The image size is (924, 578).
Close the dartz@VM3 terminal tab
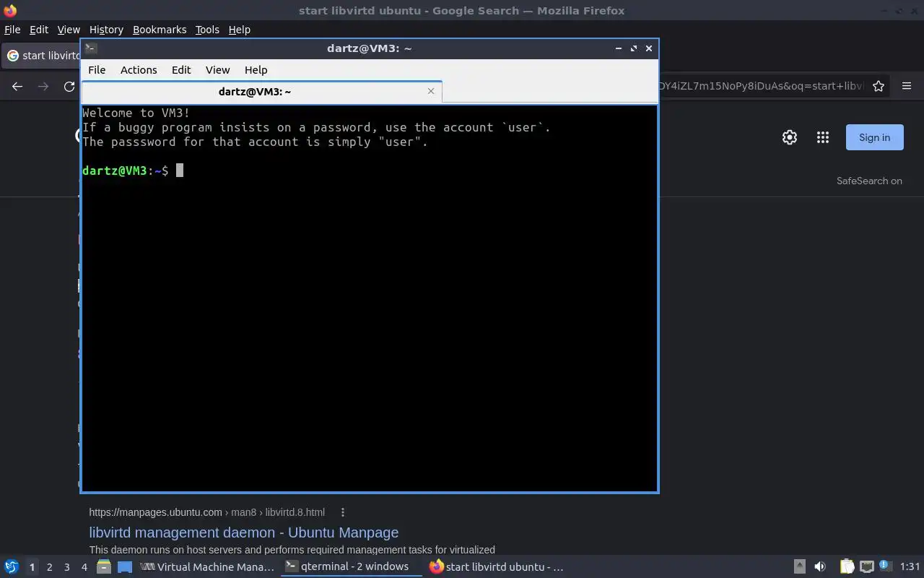tap(431, 91)
